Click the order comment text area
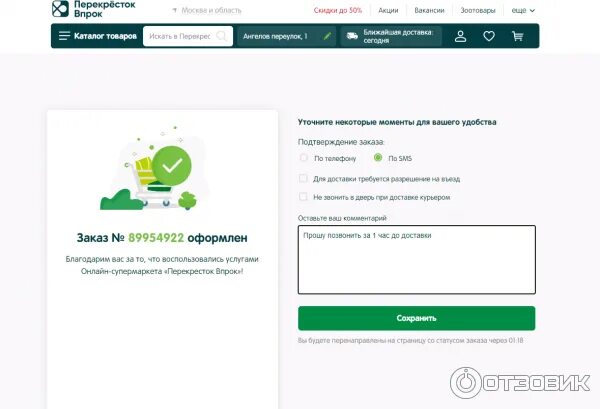The width and height of the screenshot is (600, 409). (417, 260)
